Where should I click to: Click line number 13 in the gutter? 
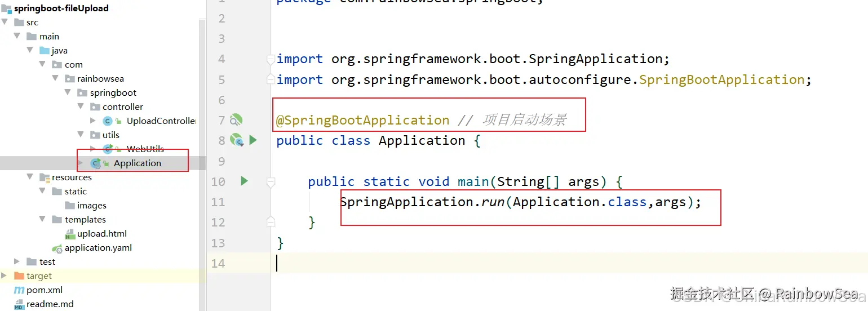point(218,243)
